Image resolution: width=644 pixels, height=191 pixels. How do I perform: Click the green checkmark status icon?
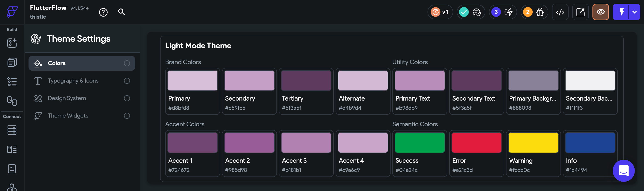click(464, 12)
